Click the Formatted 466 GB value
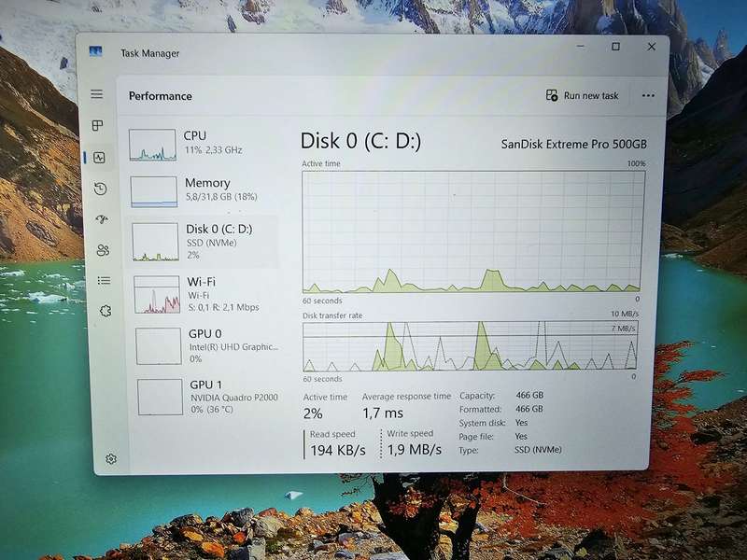This screenshot has height=560, width=747. point(529,409)
